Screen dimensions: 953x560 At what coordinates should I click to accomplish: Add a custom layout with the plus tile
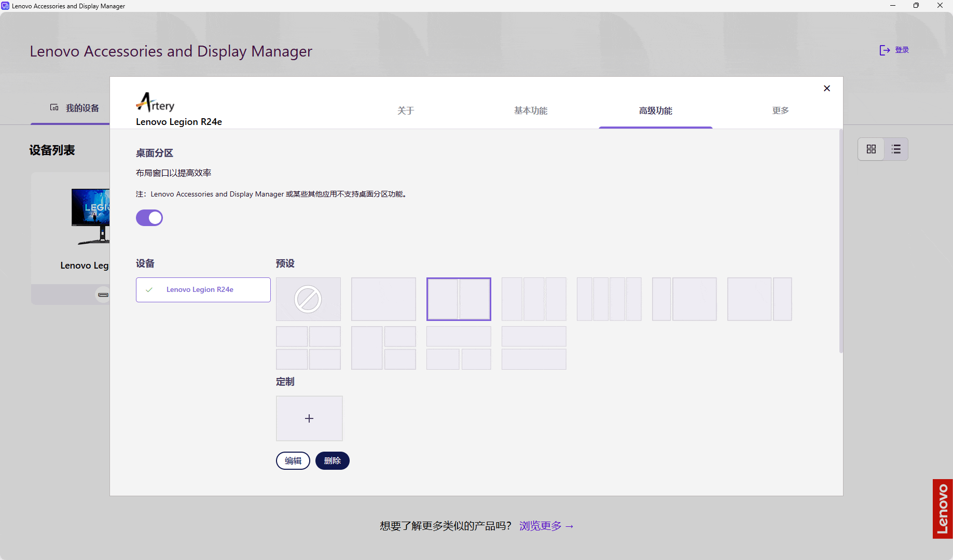pyautogui.click(x=309, y=418)
